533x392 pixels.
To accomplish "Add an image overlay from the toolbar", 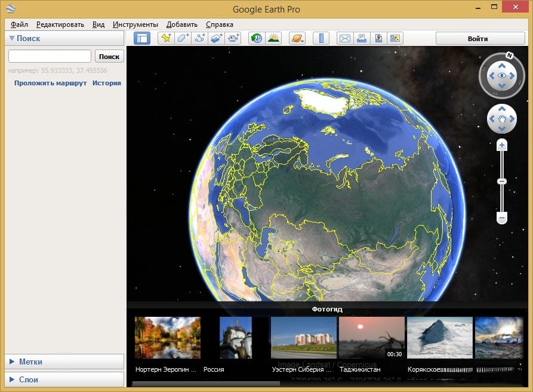I will point(216,38).
